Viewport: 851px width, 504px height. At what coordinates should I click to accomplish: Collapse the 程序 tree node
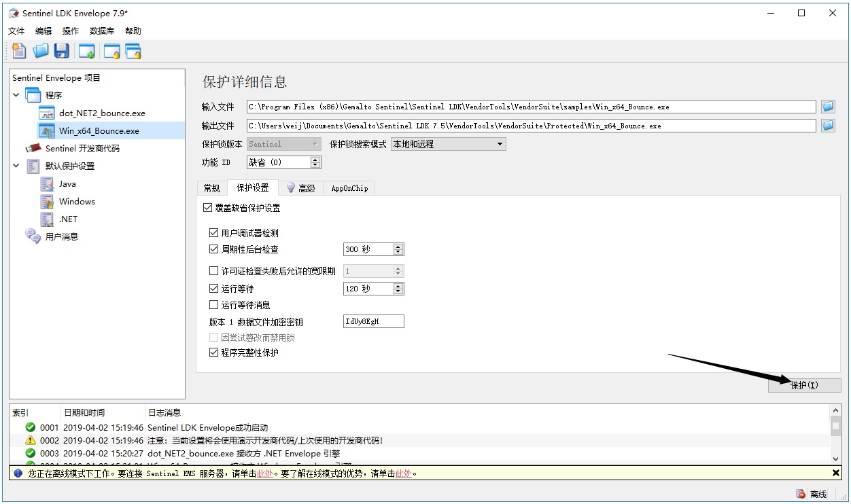coord(16,95)
